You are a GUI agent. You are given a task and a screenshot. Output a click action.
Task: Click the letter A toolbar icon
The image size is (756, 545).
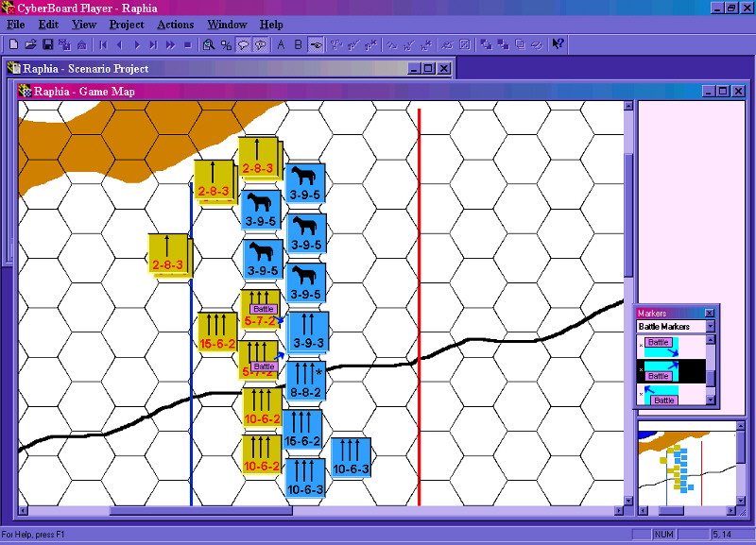click(281, 44)
